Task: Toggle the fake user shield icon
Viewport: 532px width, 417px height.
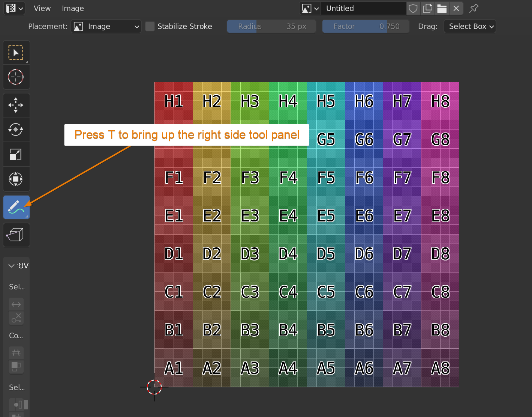Action: (x=413, y=8)
